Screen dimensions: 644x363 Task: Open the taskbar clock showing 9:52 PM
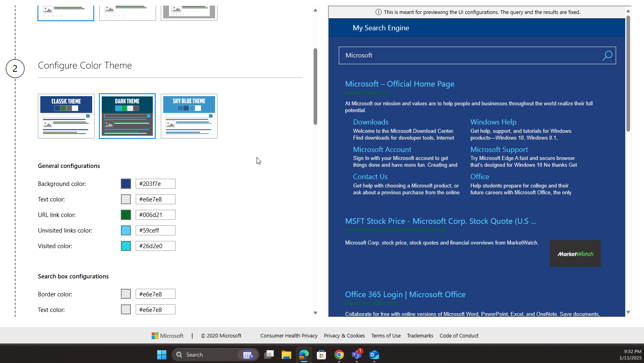click(630, 355)
